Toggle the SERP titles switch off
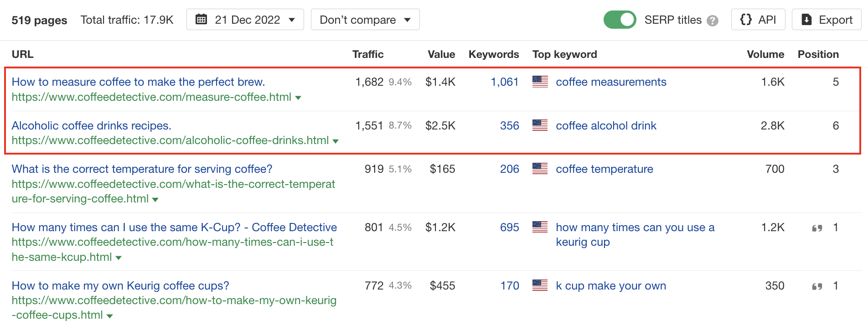Image resolution: width=868 pixels, height=326 pixels. [x=620, y=20]
